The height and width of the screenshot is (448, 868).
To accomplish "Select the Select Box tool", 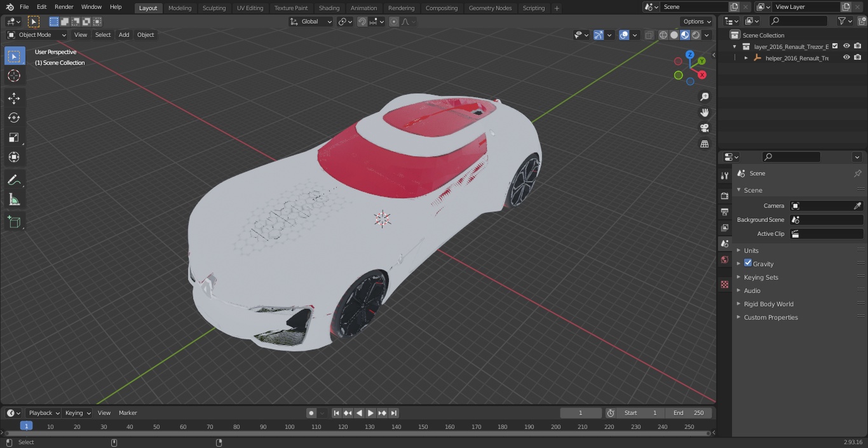I will pos(14,56).
